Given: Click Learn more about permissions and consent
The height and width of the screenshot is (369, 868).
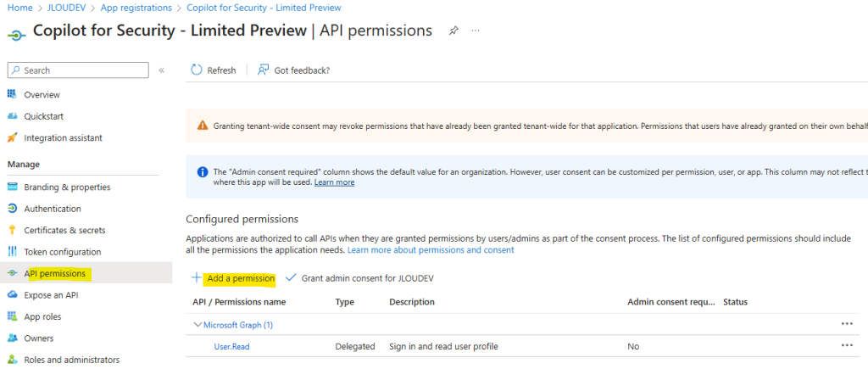Looking at the screenshot, I should point(431,250).
